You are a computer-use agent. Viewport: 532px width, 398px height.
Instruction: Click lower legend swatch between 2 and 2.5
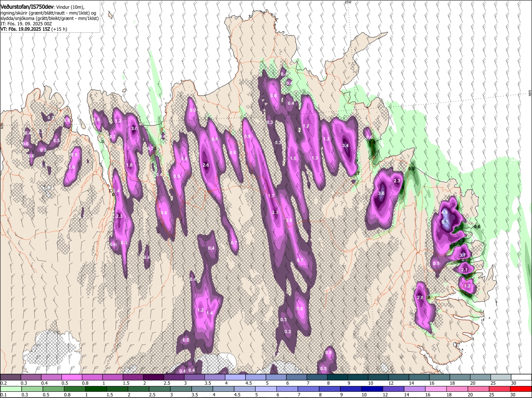tap(139, 389)
